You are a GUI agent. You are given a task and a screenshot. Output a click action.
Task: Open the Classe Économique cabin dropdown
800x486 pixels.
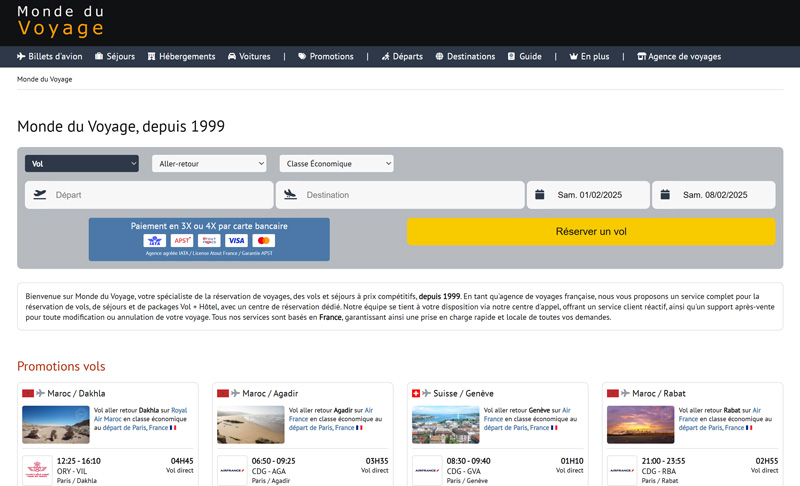pyautogui.click(x=336, y=163)
